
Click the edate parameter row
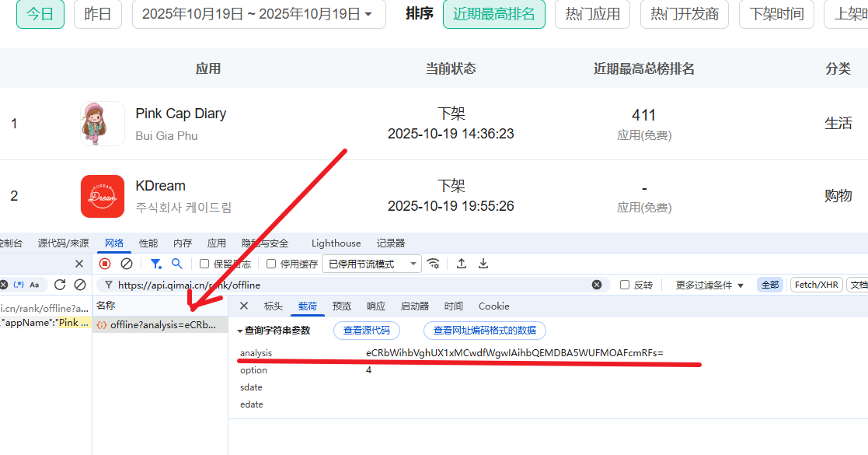pos(251,404)
